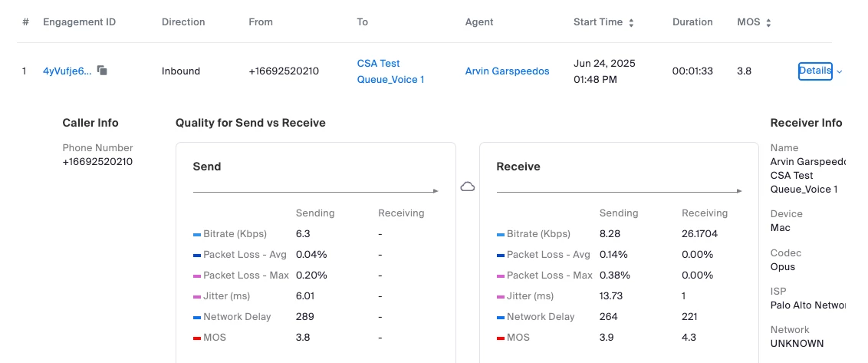Click Receive panel Packet Loss - Max legend marker
Viewport: 868px width, 363px height.
pyautogui.click(x=501, y=276)
